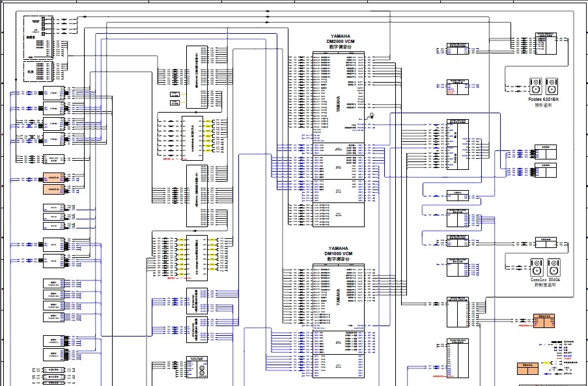Select the right Genelec 8040A speaker symbol

click(553, 268)
